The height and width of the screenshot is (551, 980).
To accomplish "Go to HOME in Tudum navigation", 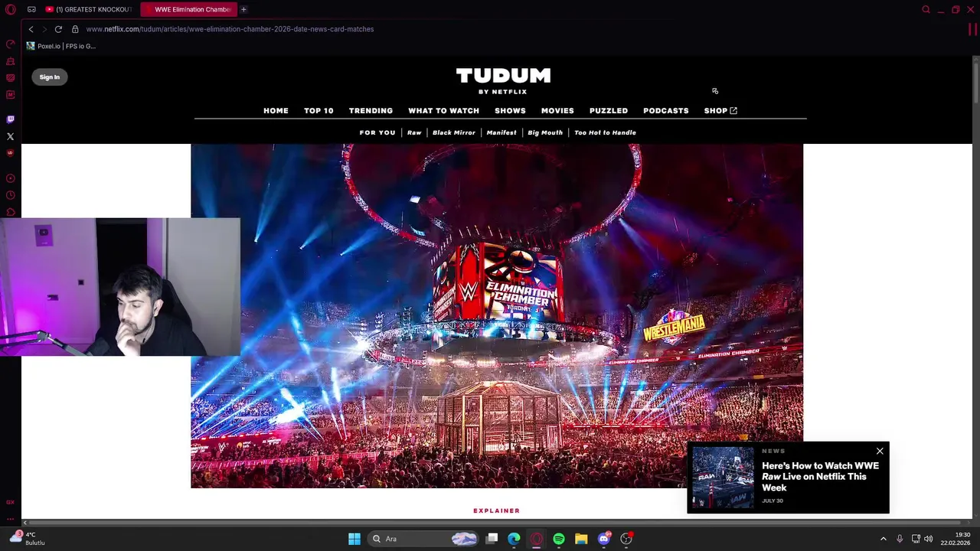I will point(276,111).
